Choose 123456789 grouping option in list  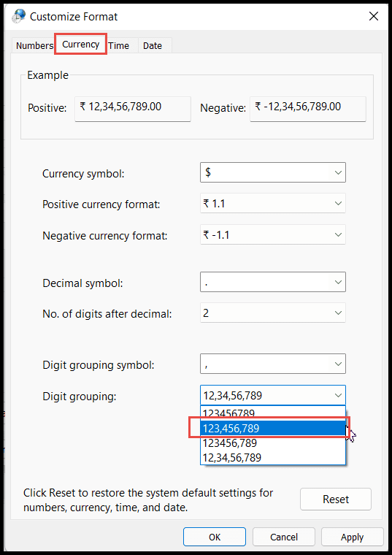[273, 413]
